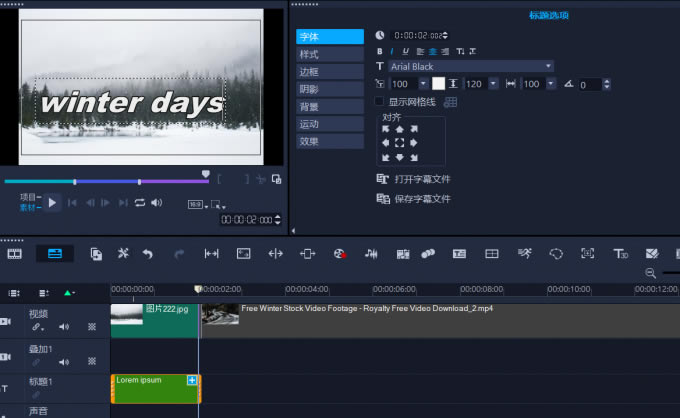This screenshot has height=418, width=680.
Task: Enable the 显示网格线 checkbox
Action: click(379, 101)
